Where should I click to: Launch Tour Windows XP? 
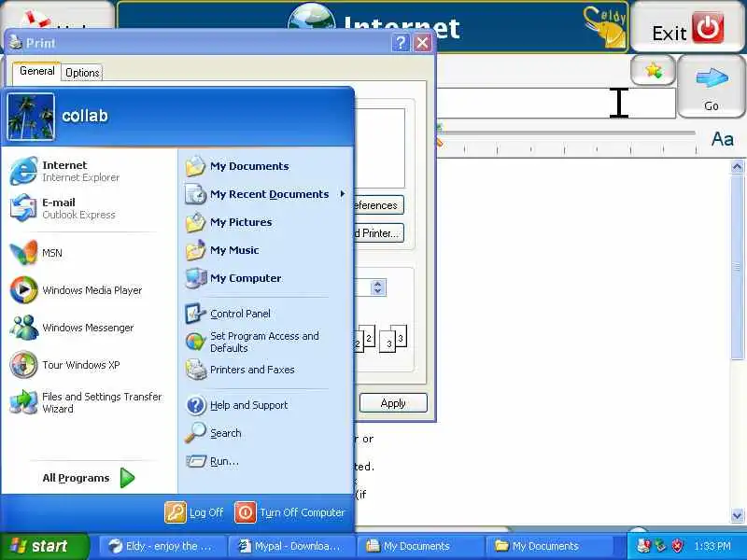coord(64,365)
